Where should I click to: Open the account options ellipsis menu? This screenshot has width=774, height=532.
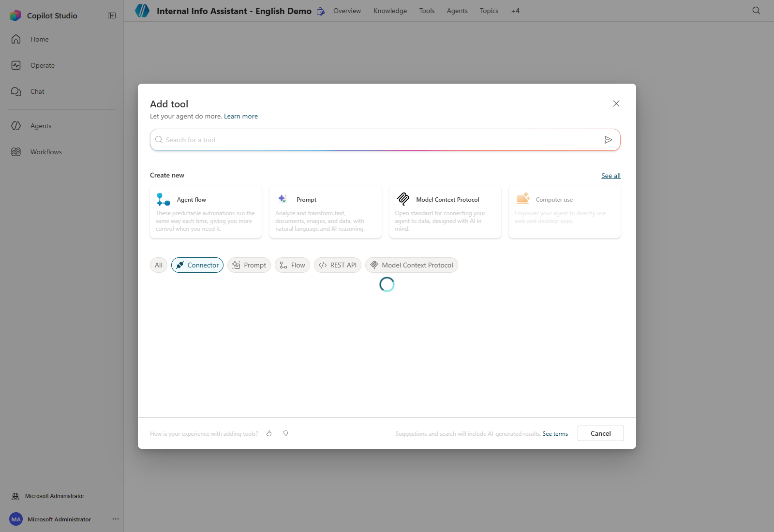pos(116,519)
